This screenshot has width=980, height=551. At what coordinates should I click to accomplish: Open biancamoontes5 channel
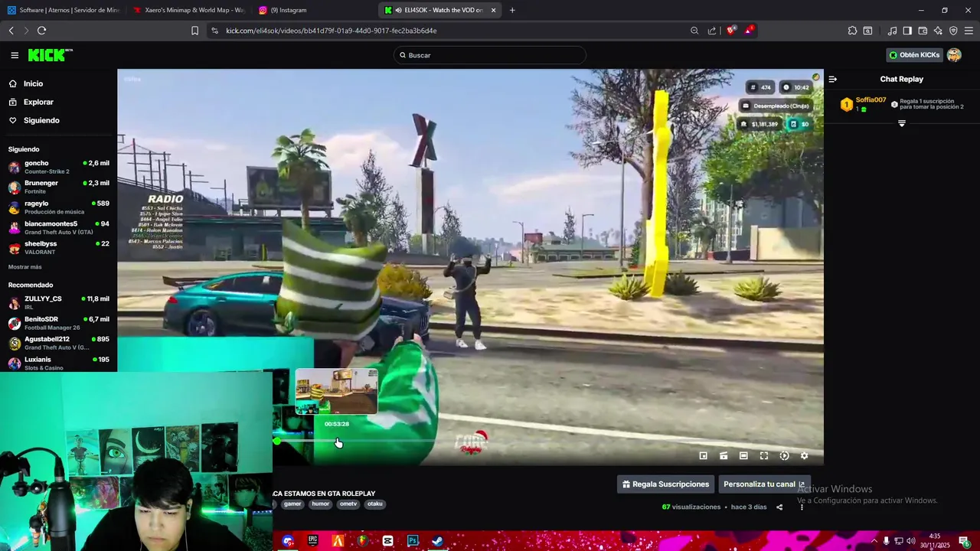click(58, 227)
